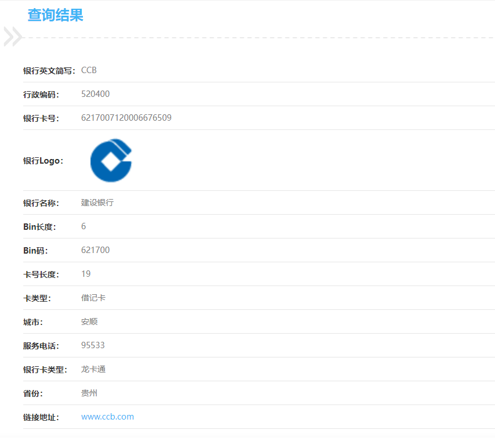The image size is (495, 448).
Task: Click the 银行英文简写 label
Action: tap(49, 71)
